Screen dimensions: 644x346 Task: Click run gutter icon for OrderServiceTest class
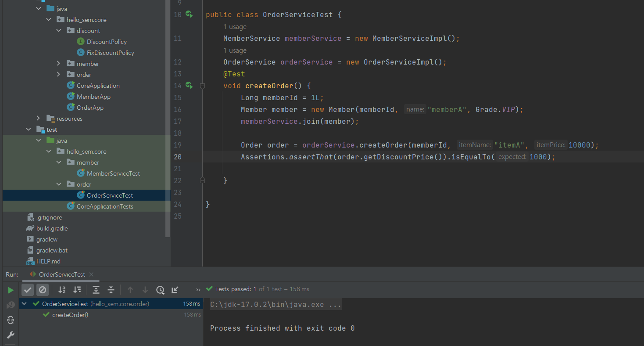click(x=189, y=14)
